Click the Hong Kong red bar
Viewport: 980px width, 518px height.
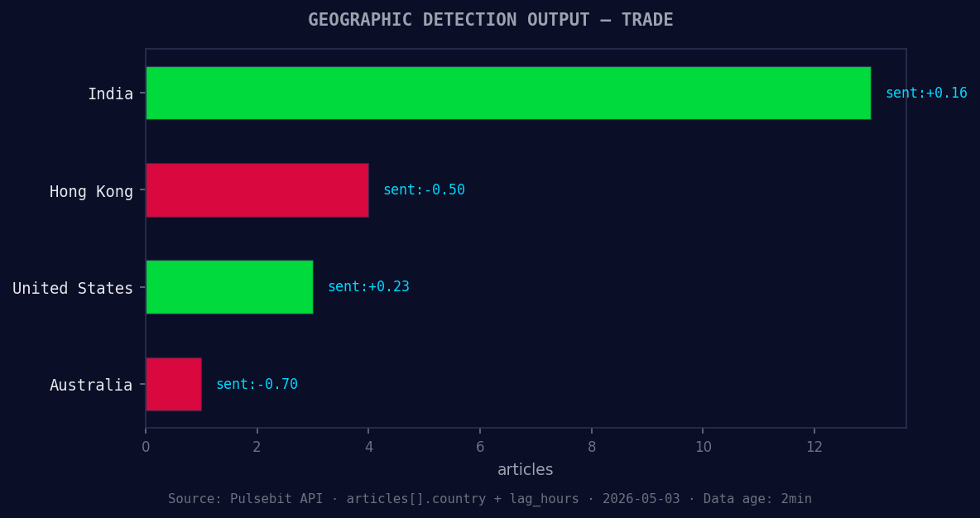tap(257, 190)
